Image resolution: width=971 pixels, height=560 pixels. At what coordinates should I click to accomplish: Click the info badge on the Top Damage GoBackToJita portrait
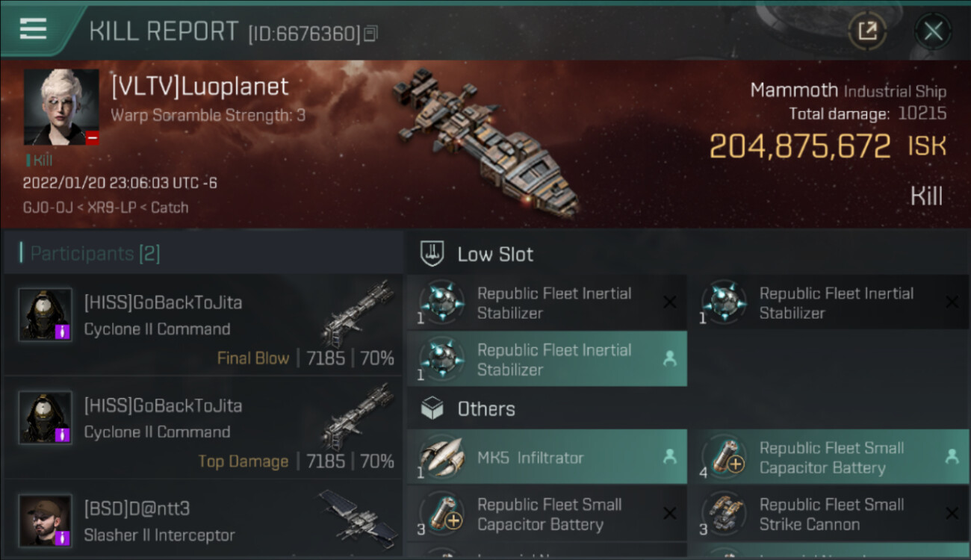(63, 434)
